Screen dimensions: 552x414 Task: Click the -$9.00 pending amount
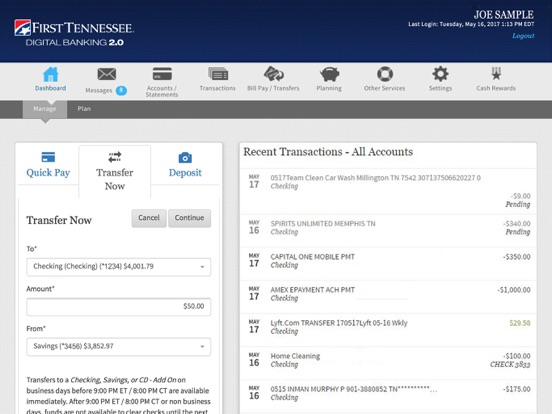520,196
